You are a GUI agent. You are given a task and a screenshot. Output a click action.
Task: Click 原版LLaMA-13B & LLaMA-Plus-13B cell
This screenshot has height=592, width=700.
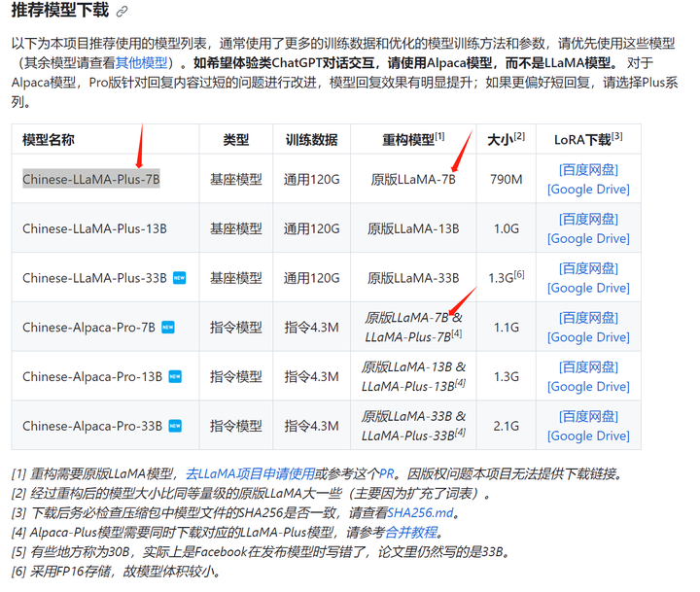[413, 377]
